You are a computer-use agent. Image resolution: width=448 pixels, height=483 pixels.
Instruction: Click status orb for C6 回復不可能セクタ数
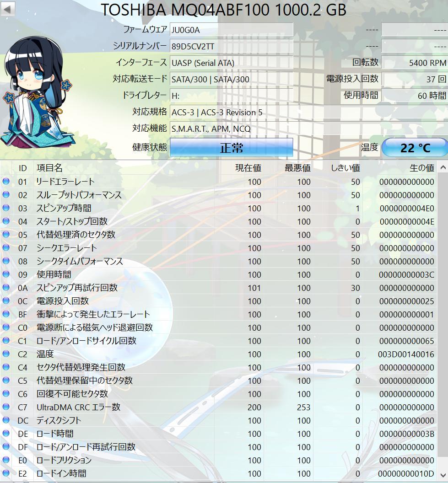click(x=6, y=393)
